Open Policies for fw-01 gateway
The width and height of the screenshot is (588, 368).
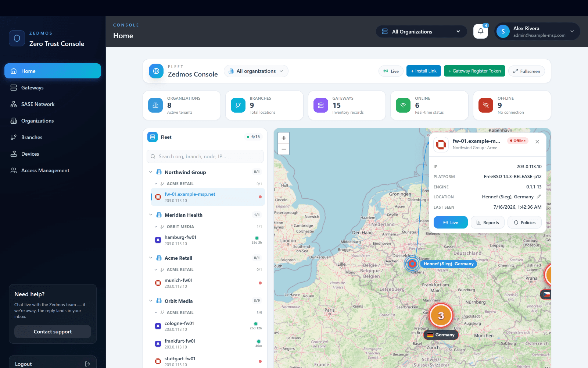524,222
